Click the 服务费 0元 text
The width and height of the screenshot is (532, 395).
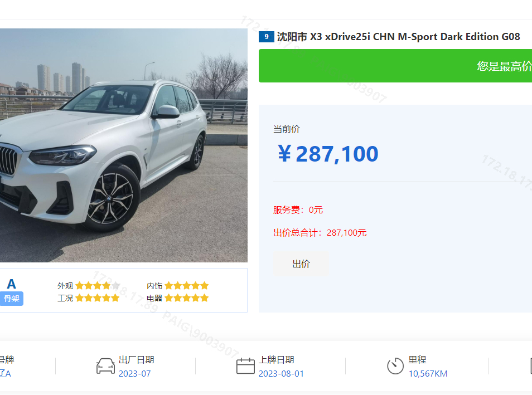[x=298, y=210]
